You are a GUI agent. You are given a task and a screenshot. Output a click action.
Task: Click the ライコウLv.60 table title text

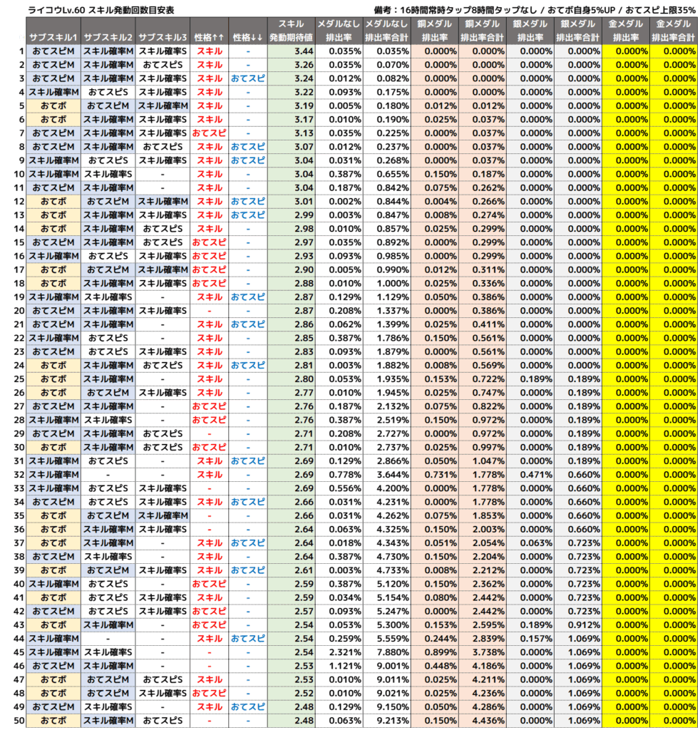click(x=100, y=10)
